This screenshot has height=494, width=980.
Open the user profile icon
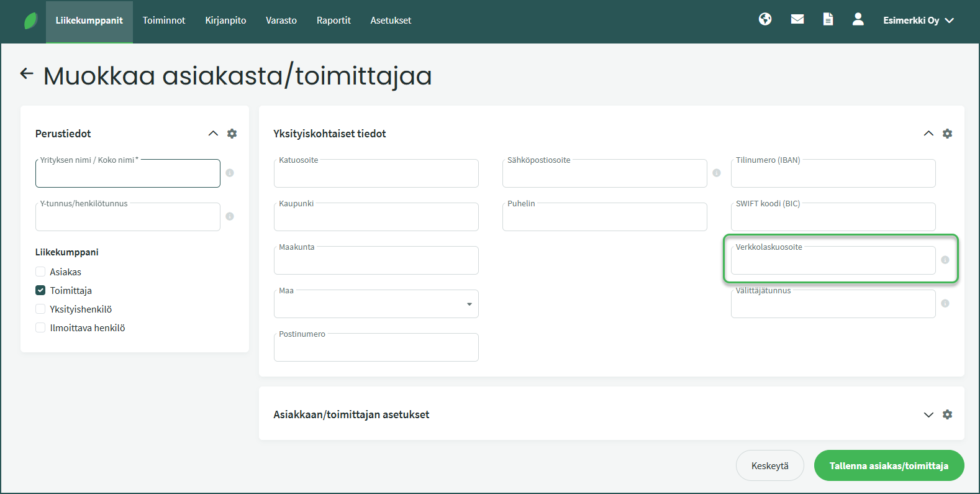click(858, 19)
